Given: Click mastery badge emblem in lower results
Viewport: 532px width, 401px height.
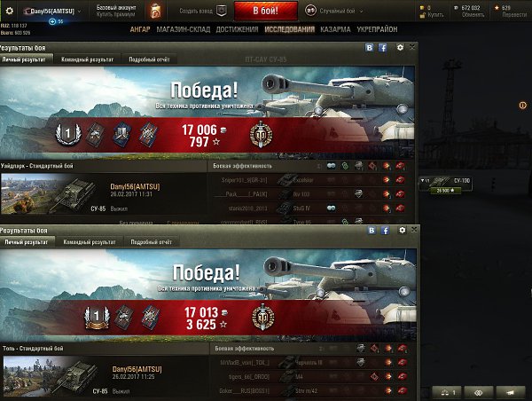Looking at the screenshot, I should (x=262, y=317).
